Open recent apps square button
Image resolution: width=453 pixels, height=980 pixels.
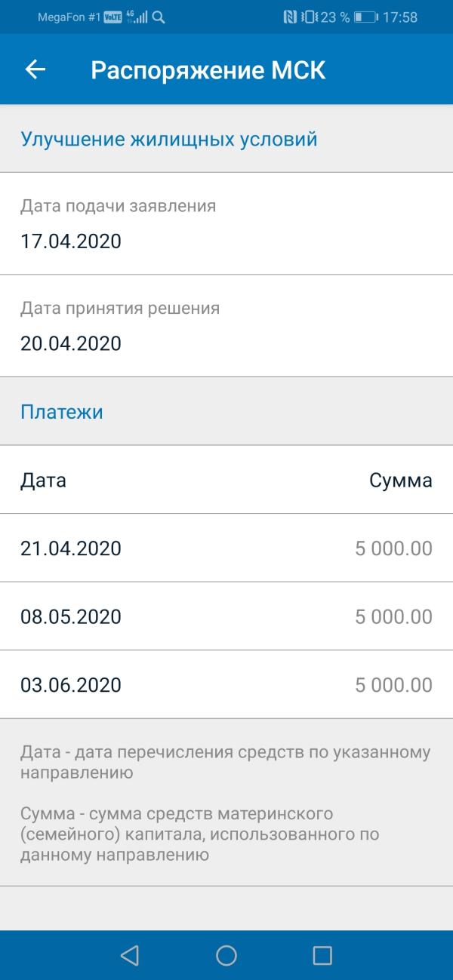pos(322,955)
